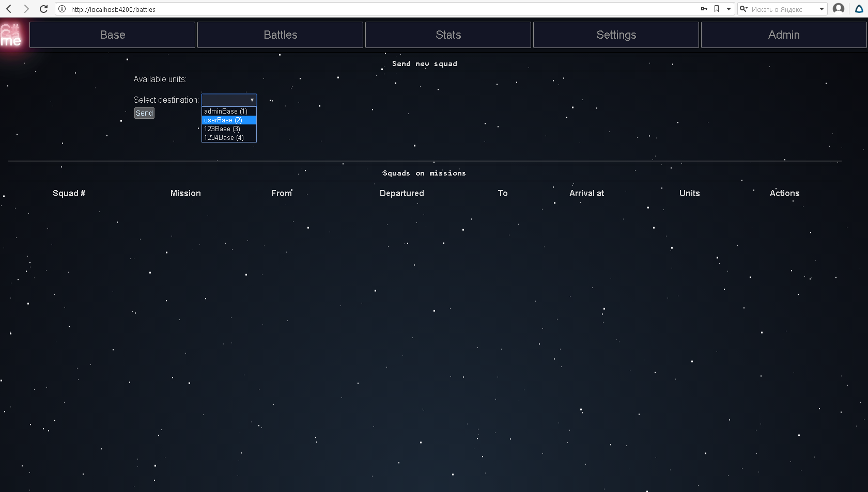Click the Send new squad heading
The height and width of the screenshot is (492, 868).
tap(425, 64)
